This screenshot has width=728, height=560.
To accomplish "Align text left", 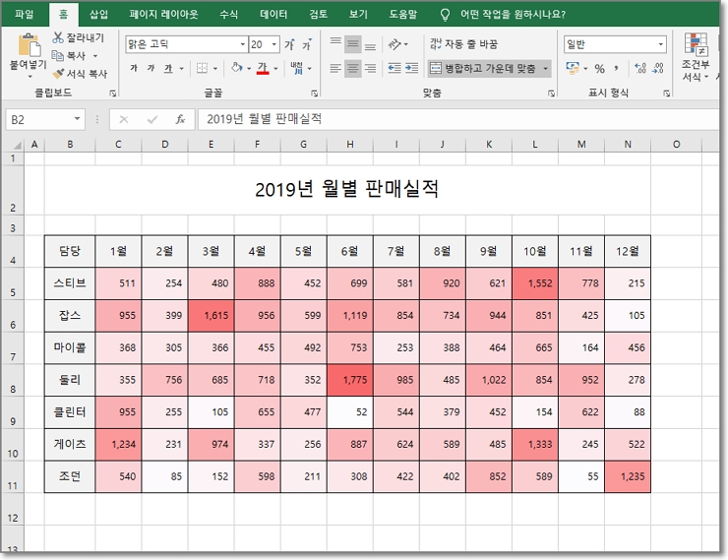I will 335,69.
